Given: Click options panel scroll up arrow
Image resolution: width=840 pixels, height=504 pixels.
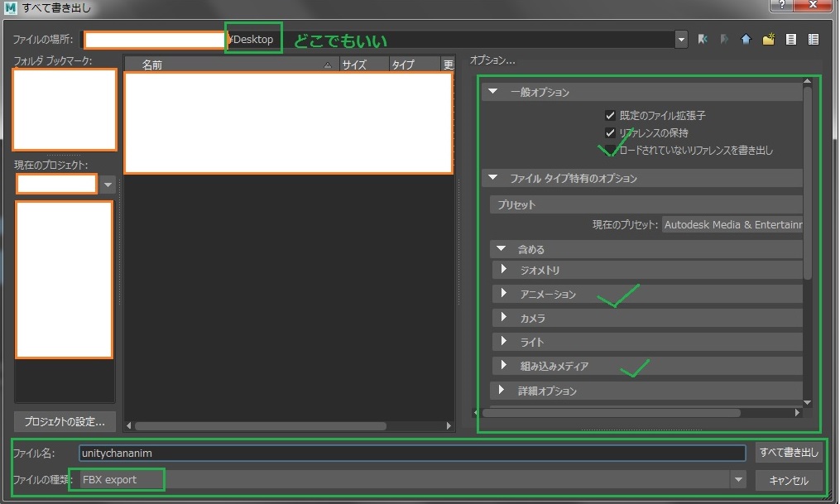Looking at the screenshot, I should (x=808, y=81).
